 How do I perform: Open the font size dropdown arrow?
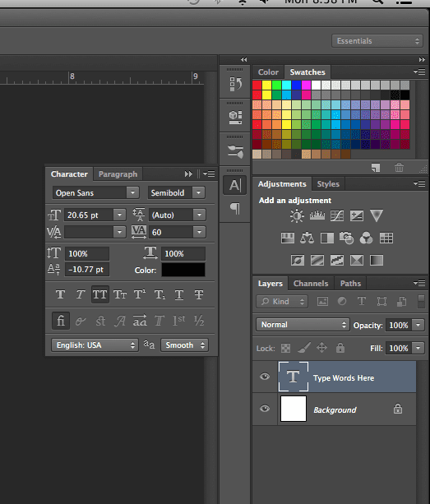(119, 215)
